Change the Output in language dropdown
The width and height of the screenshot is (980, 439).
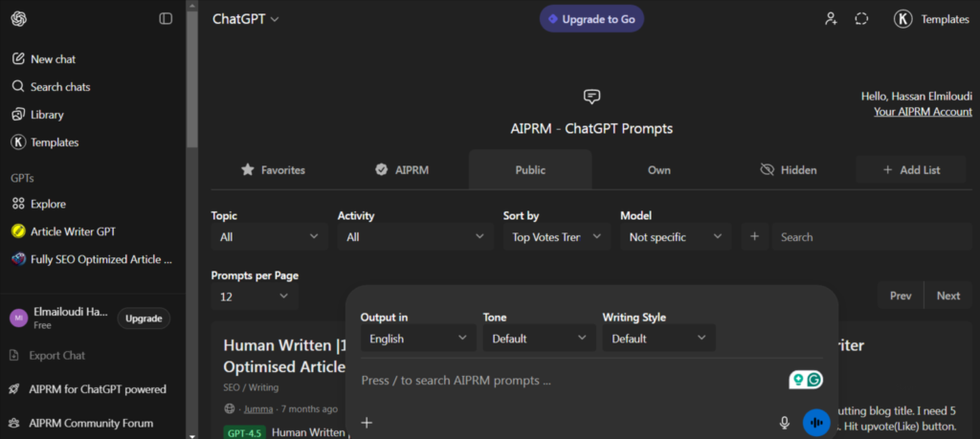[417, 339]
